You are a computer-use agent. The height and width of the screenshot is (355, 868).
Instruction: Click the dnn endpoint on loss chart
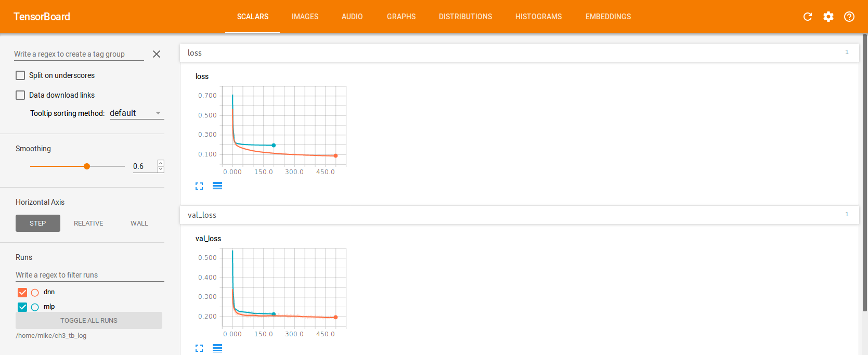[335, 156]
